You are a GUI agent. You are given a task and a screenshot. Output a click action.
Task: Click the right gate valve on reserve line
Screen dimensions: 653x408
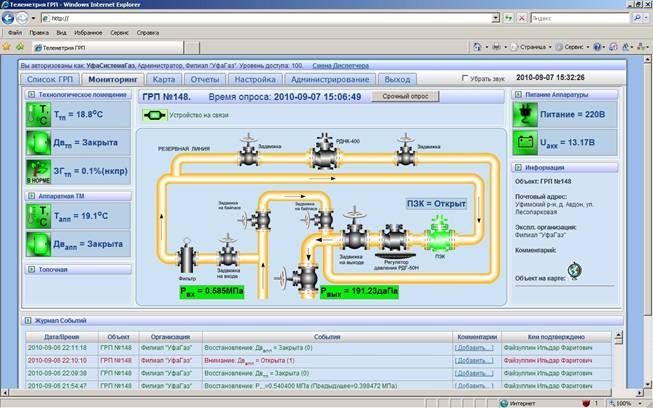[406, 151]
